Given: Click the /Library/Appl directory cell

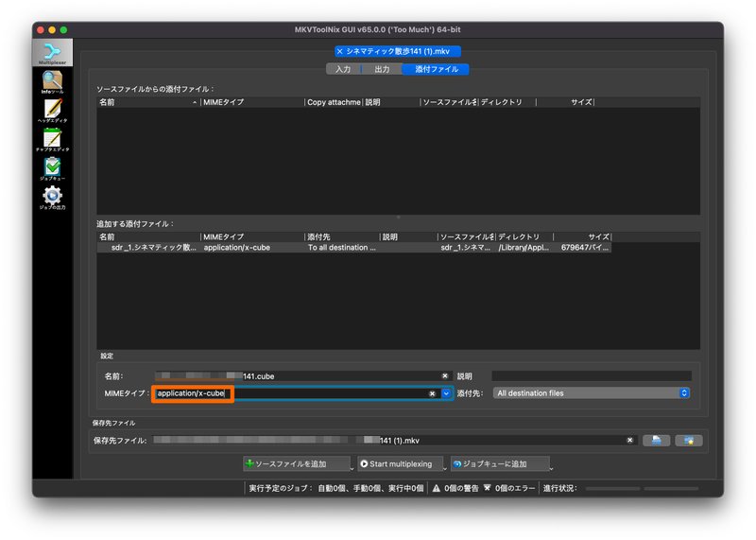Looking at the screenshot, I should pos(524,248).
